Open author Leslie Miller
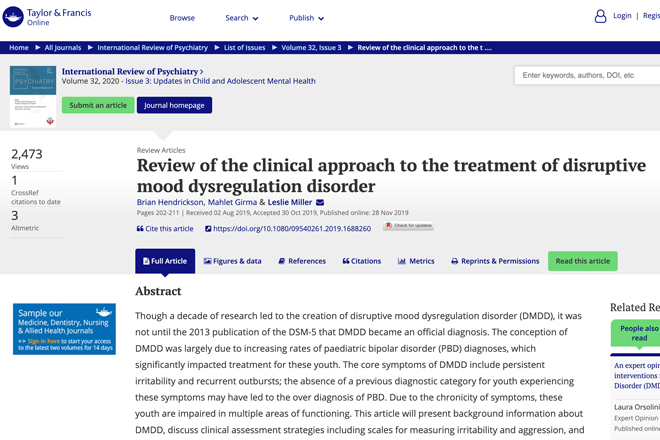Screen dimensions: 660x440 [x=290, y=202]
